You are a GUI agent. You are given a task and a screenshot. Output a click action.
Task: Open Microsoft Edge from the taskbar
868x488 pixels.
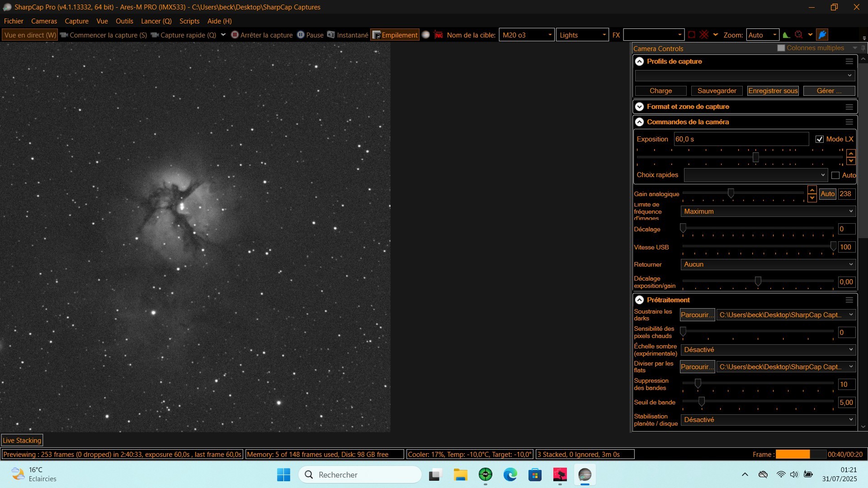click(x=510, y=474)
